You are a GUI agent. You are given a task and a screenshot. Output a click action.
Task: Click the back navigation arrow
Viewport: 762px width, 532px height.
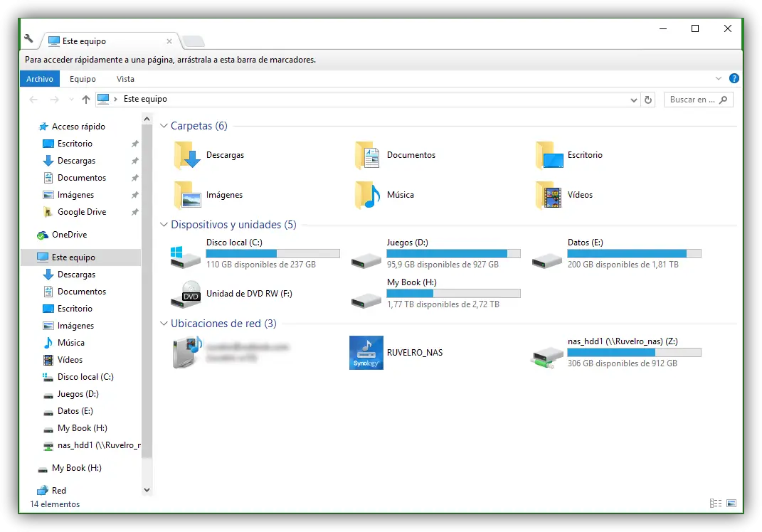tap(33, 100)
